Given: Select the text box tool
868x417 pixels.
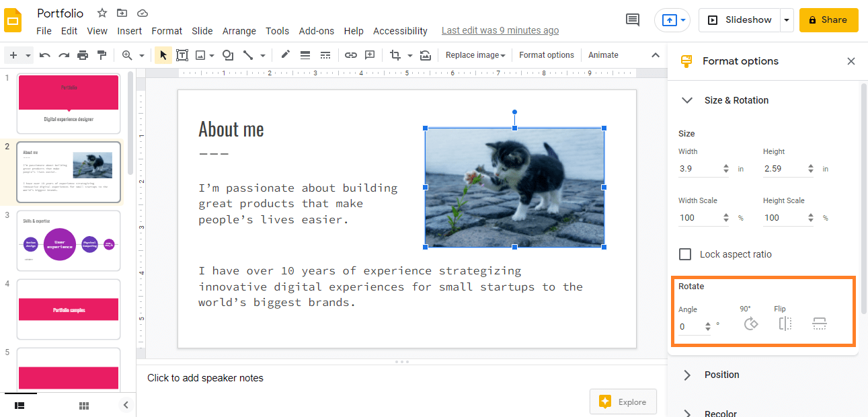Looking at the screenshot, I should tap(182, 54).
